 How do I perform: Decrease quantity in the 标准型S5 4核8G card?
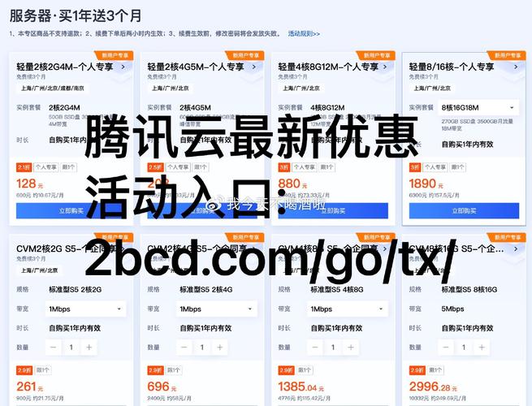tap(315, 348)
